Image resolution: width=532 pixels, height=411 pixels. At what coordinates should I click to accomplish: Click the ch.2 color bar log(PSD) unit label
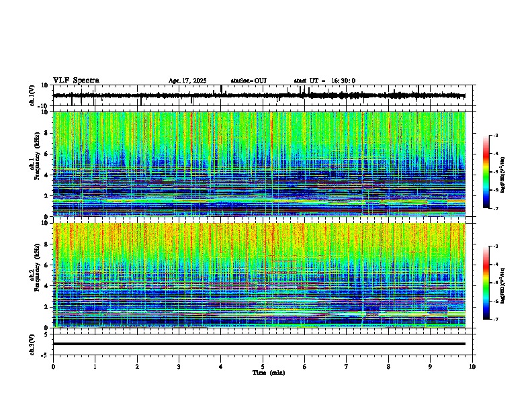pyautogui.click(x=503, y=286)
